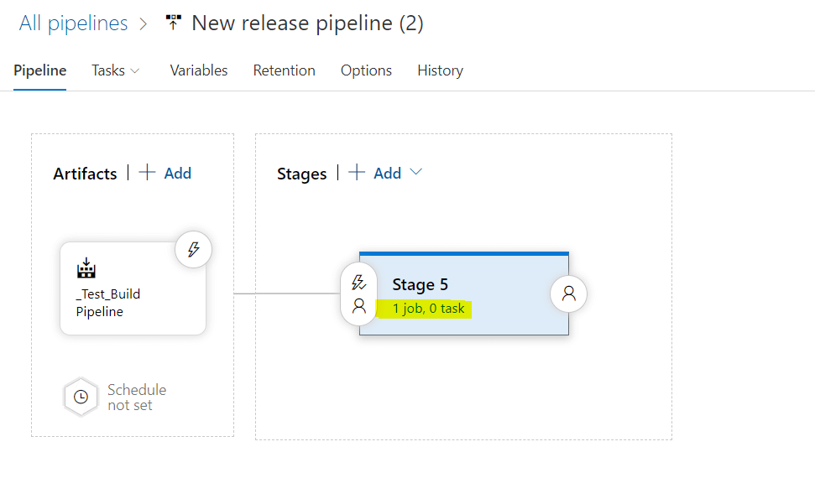This screenshot has width=815, height=504.
Task: Go to the Options tab
Action: point(366,70)
